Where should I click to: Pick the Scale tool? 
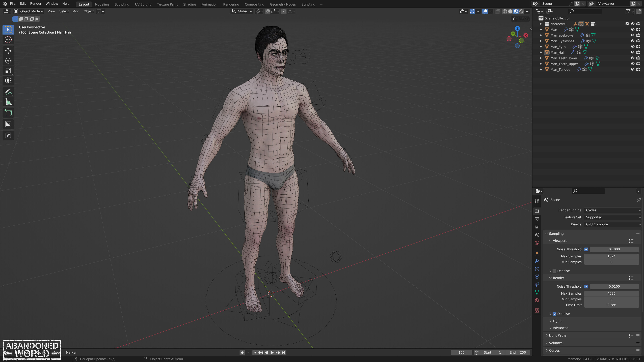coord(8,71)
